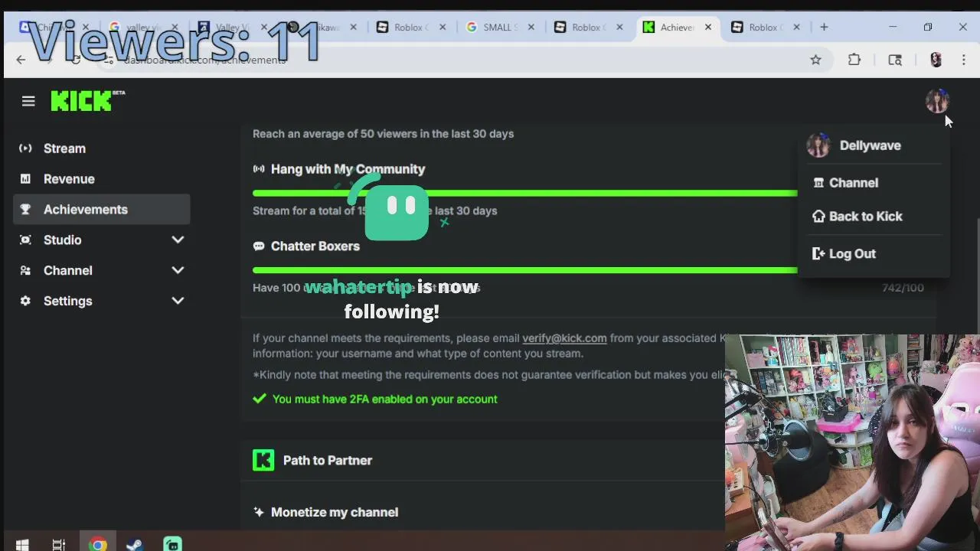Image resolution: width=980 pixels, height=551 pixels.
Task: Open the Windows Start menu
Action: [x=22, y=544]
